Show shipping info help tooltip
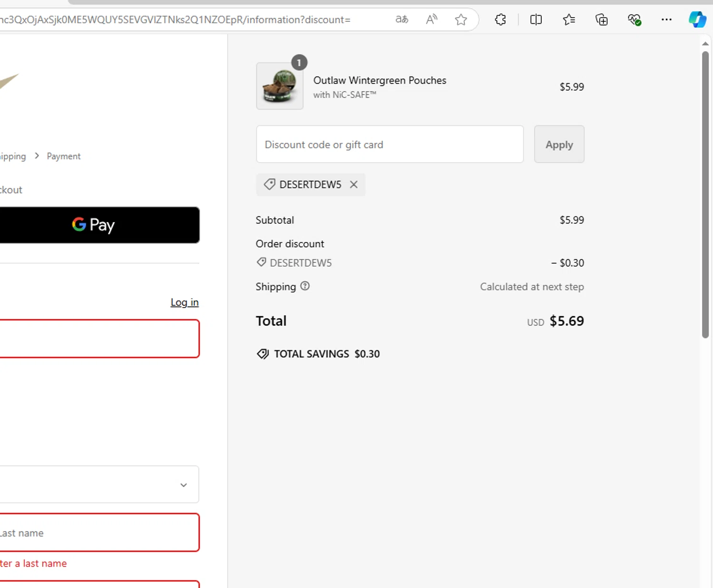The width and height of the screenshot is (713, 588). coord(305,286)
